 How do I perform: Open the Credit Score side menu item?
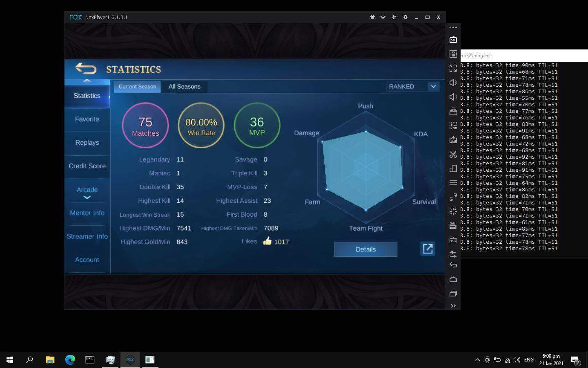(x=87, y=166)
